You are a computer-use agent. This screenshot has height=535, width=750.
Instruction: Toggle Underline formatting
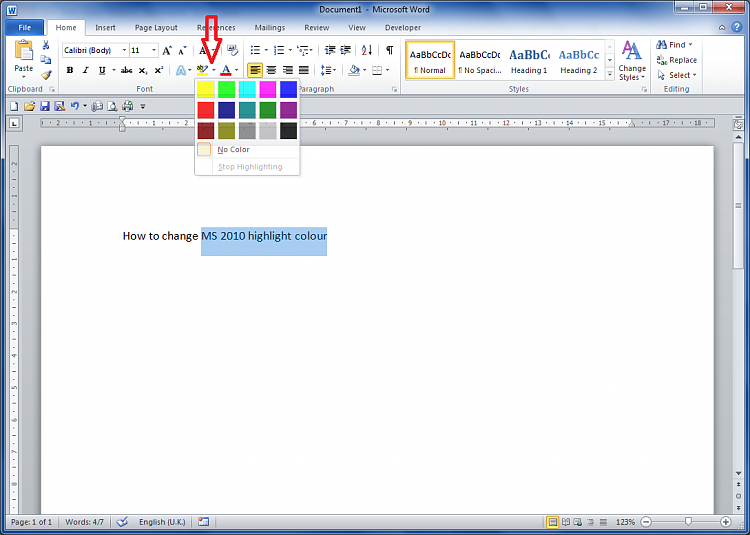coord(102,70)
